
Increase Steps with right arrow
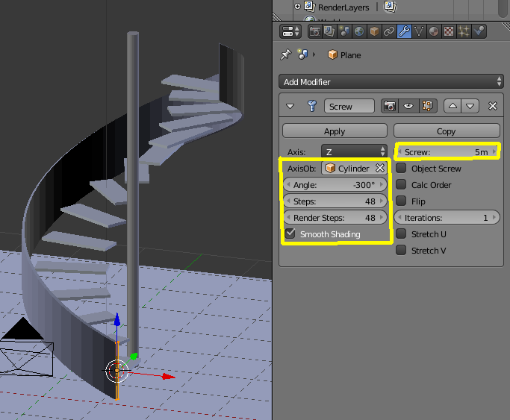[x=382, y=201]
